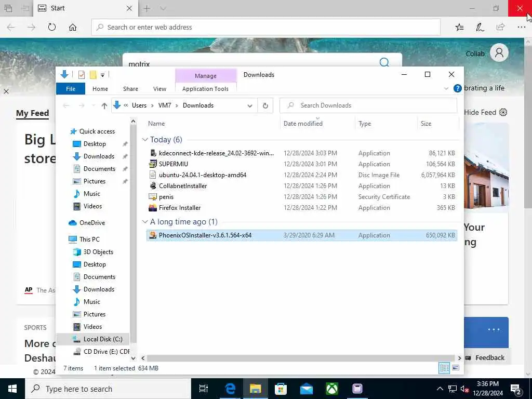Open CD Drive (E:) in navigation pane
Viewport: 532px width, 399px height.
[101, 352]
